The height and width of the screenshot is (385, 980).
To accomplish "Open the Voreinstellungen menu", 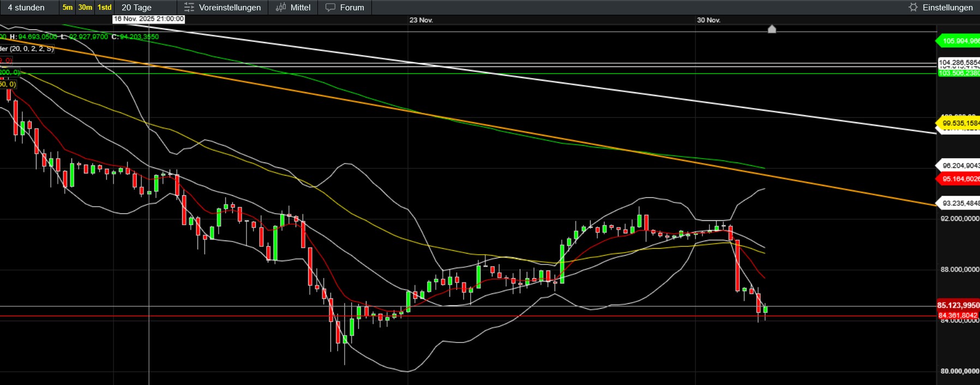I will pyautogui.click(x=230, y=8).
